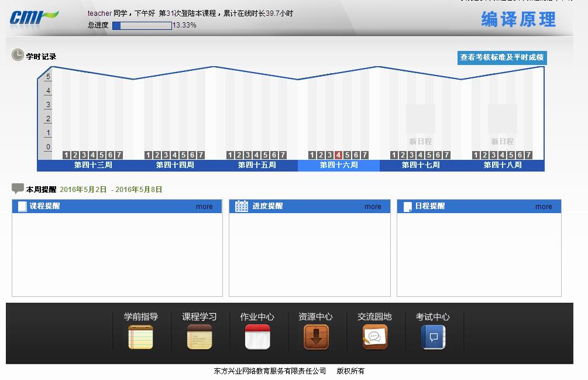This screenshot has height=380, width=588.
Task: Click the 新日程 placeholder in 第四十八周
Action: coord(503,125)
